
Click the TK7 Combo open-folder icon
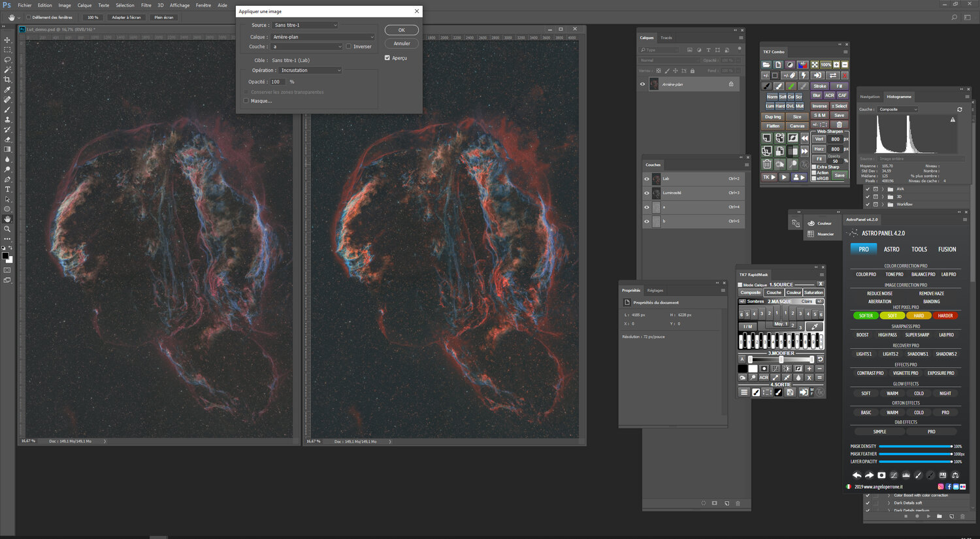pos(766,65)
